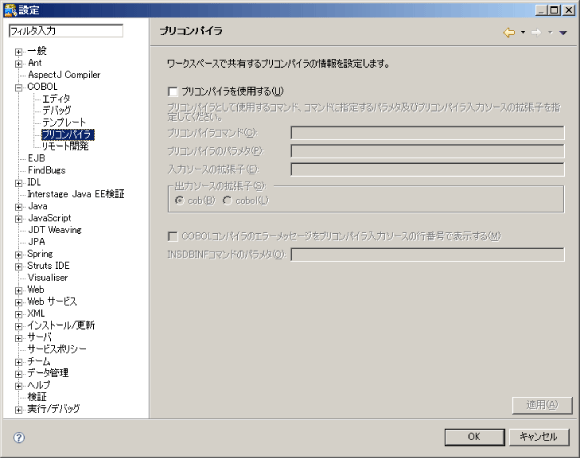Select Interstage Java EE検証 item
This screenshot has height=458, width=580.
[76, 194]
